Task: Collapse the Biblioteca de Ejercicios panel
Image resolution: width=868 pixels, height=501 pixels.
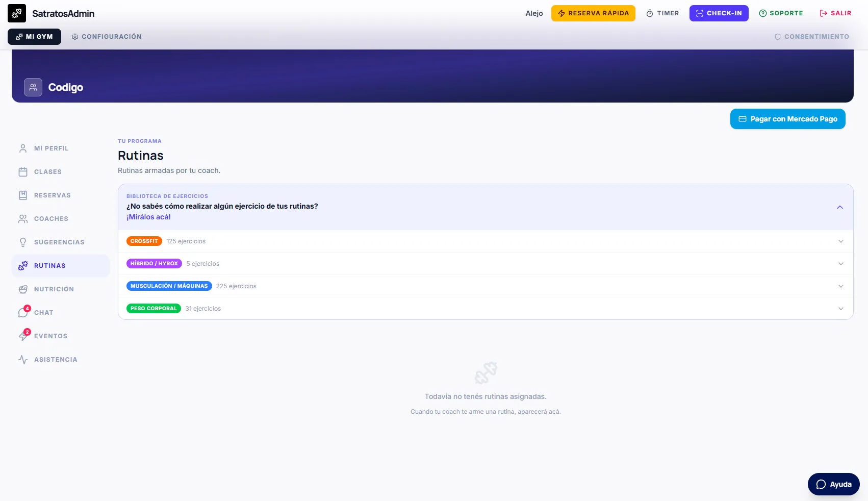Action: [840, 207]
